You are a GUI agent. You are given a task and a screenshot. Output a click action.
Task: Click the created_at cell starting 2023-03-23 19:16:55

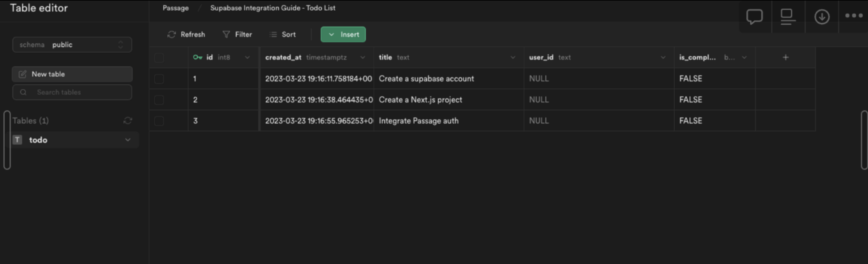click(317, 121)
